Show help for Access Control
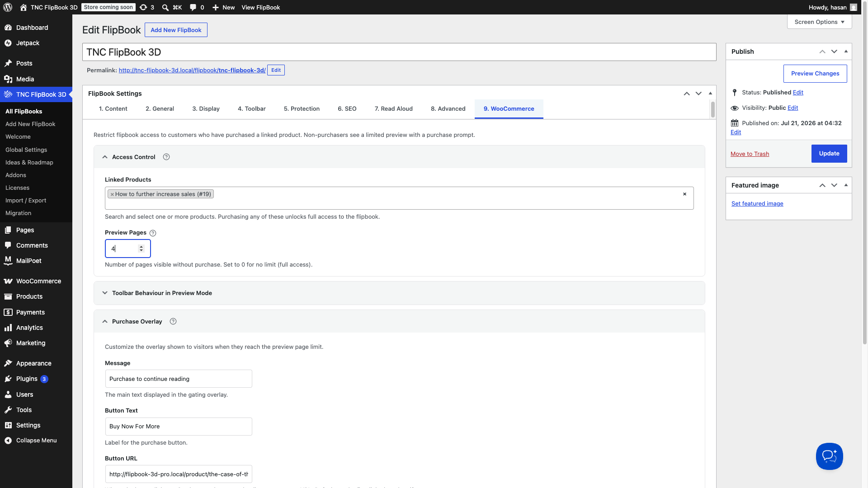The height and width of the screenshot is (488, 868). (166, 157)
